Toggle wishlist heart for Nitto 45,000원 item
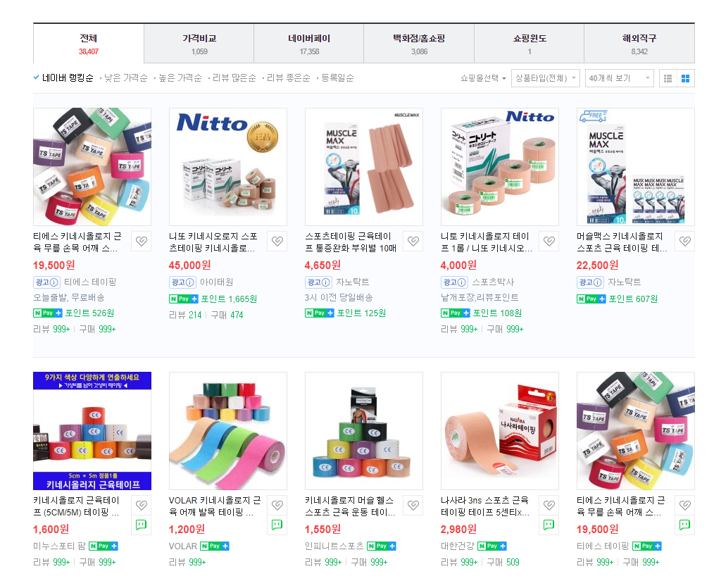 click(x=277, y=241)
